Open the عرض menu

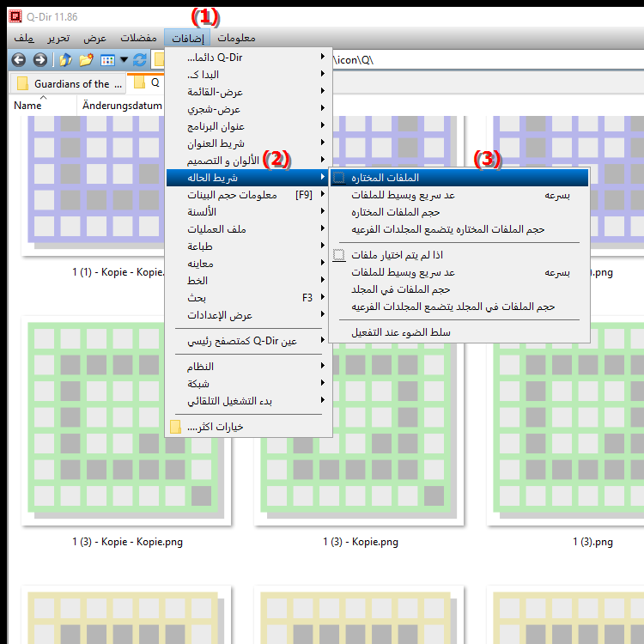tap(94, 38)
